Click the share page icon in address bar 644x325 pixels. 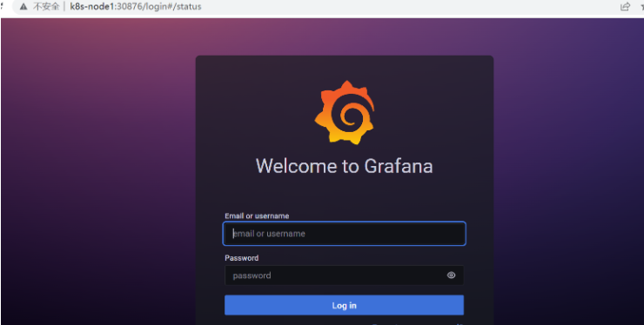[x=625, y=7]
